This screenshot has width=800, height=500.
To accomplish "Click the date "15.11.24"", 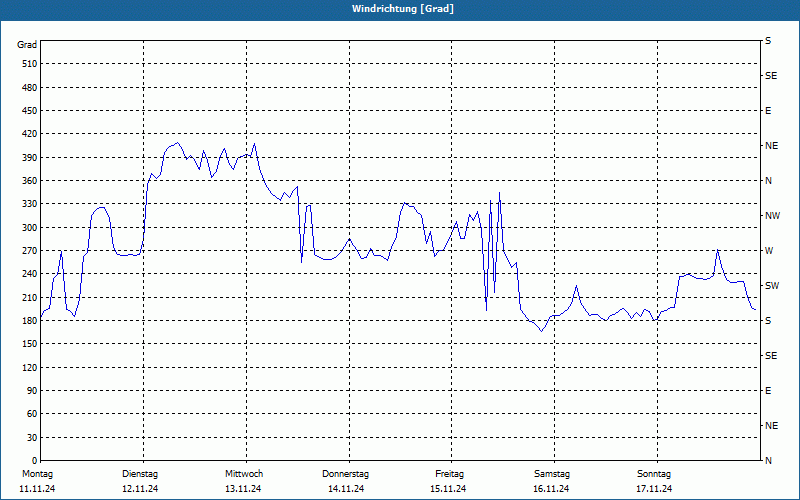I will click(448, 489).
